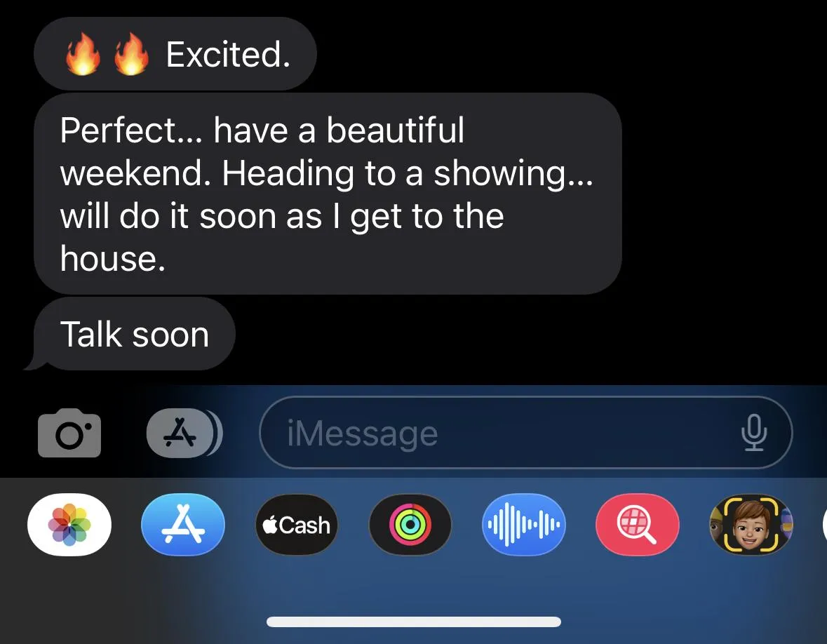Select the "Excited." message bubble

pyautogui.click(x=175, y=54)
